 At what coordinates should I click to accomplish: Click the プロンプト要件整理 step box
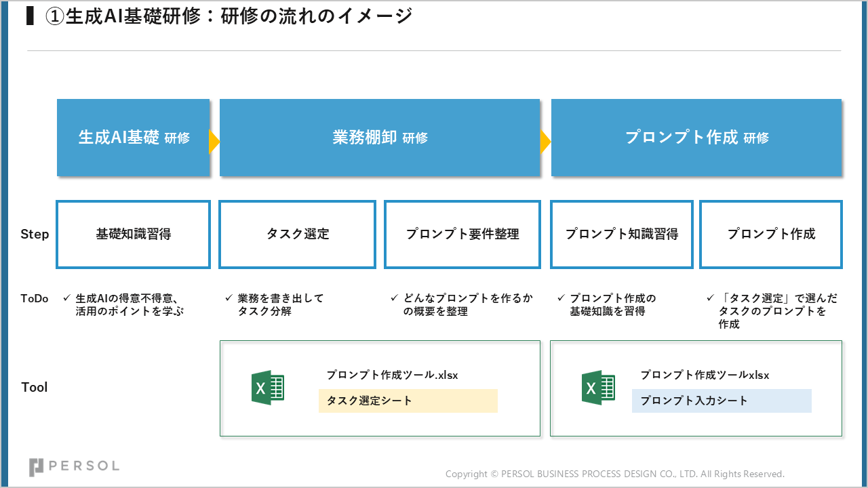pyautogui.click(x=462, y=235)
